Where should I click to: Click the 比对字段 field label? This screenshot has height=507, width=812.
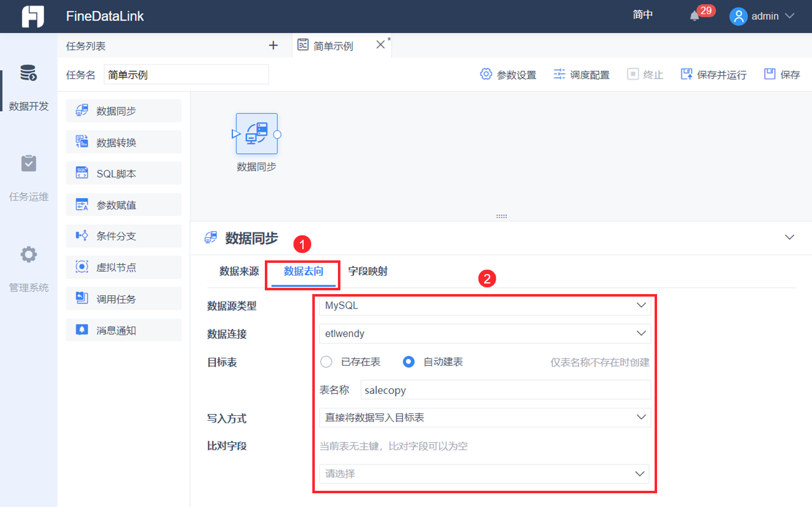tap(227, 446)
